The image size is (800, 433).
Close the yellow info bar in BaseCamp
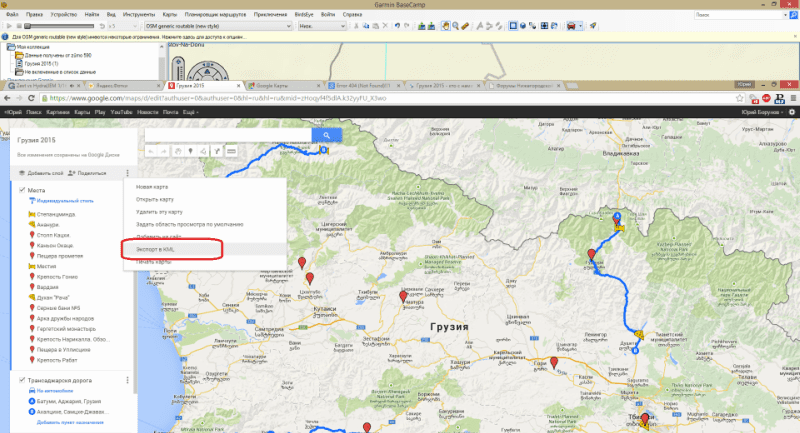tap(795, 37)
